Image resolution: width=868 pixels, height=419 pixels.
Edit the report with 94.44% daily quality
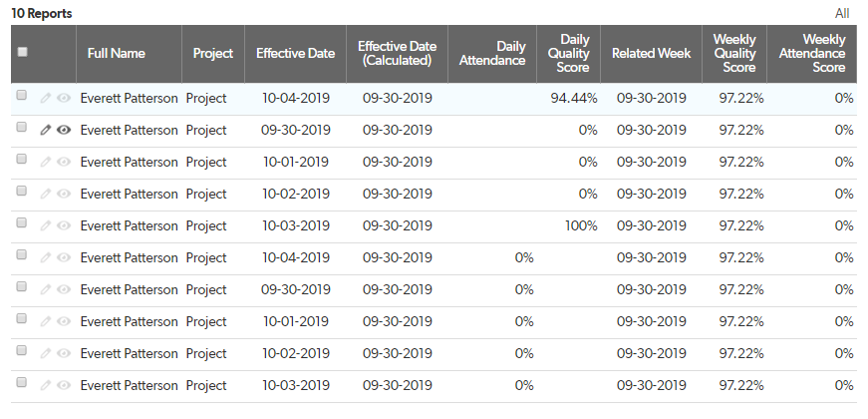45,98
